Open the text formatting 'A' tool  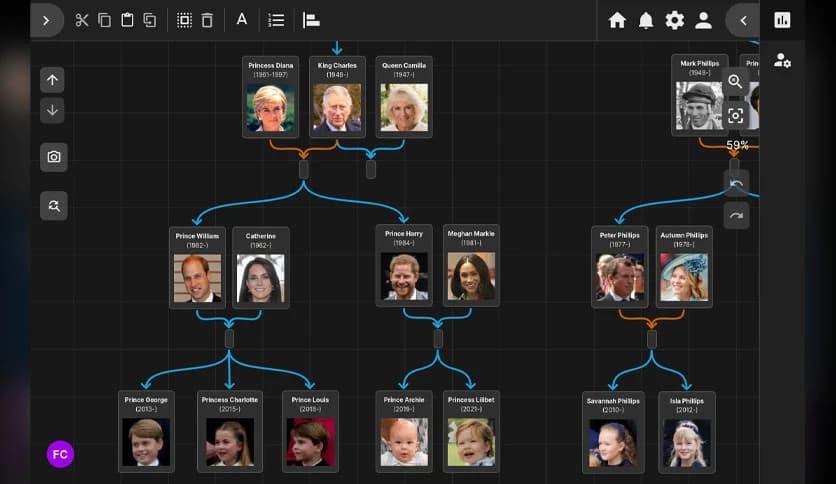[x=242, y=19]
